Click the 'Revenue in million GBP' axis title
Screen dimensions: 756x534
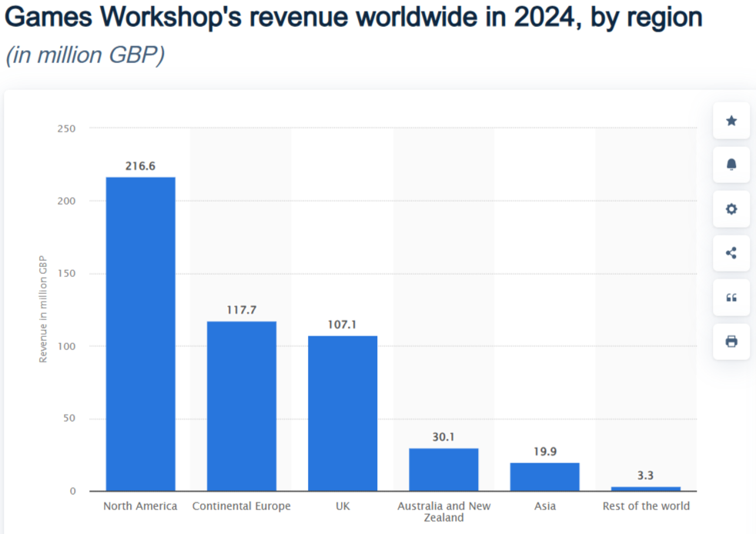click(x=43, y=309)
